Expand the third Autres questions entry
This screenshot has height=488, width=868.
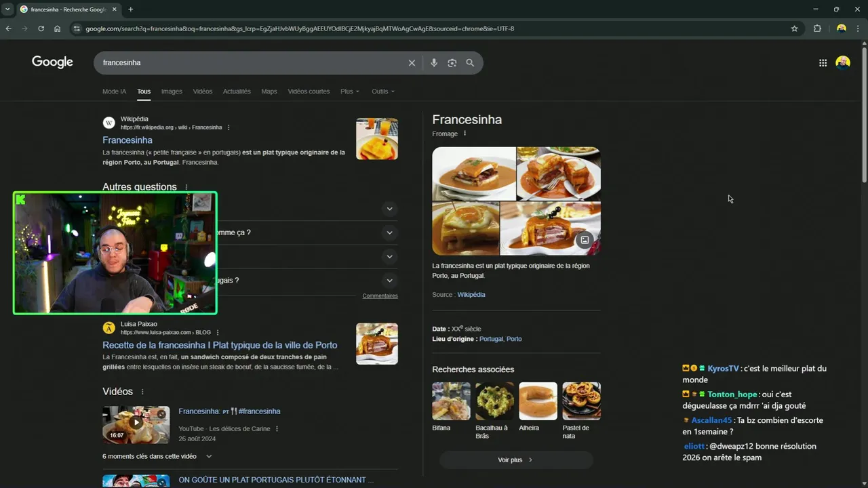coord(389,256)
